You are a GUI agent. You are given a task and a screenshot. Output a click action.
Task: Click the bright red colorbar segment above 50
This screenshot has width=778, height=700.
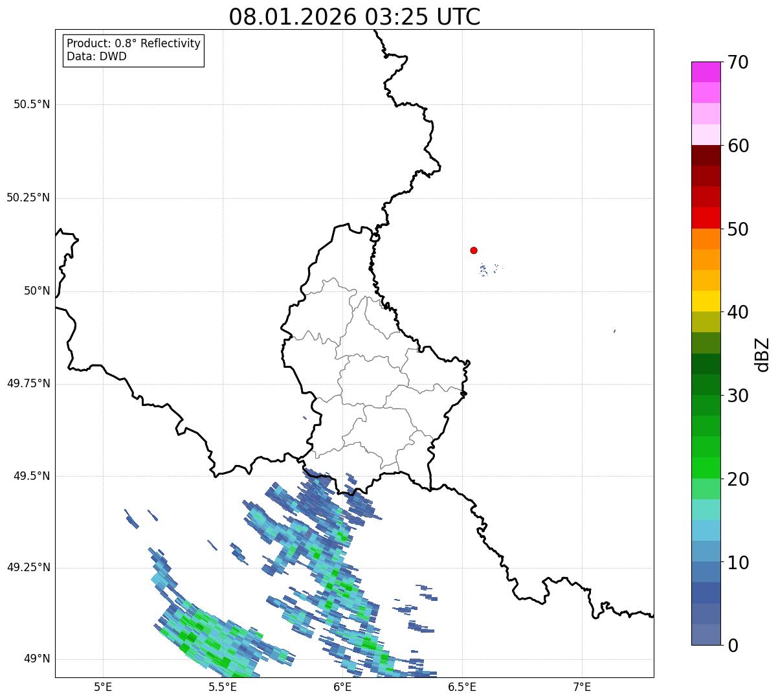point(706,218)
